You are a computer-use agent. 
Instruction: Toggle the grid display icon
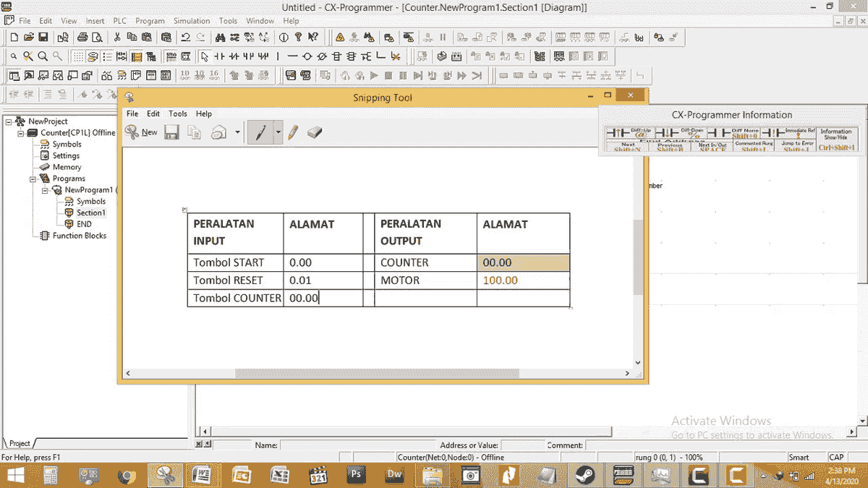pos(79,56)
